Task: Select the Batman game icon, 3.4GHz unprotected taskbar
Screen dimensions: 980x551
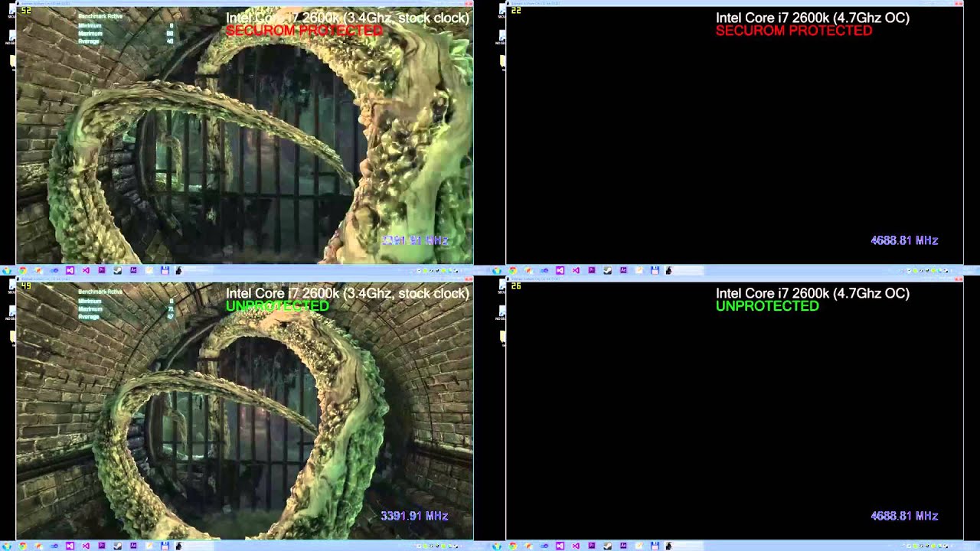Action: tap(178, 546)
